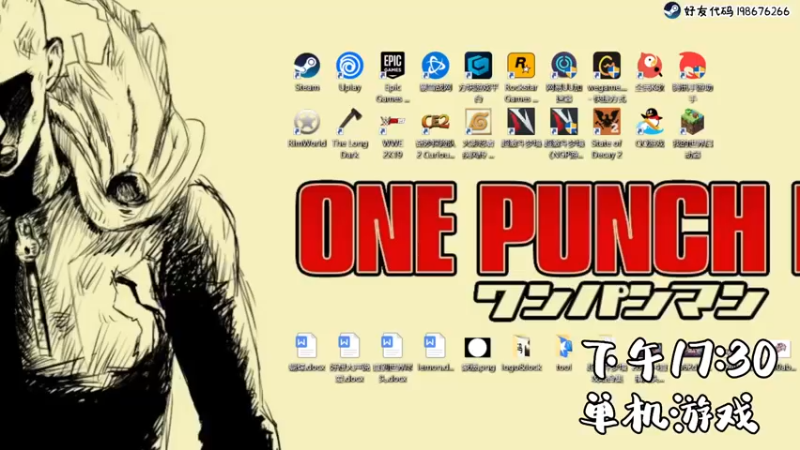
Task: Open the QQ penguin games shortcut
Action: [x=649, y=122]
